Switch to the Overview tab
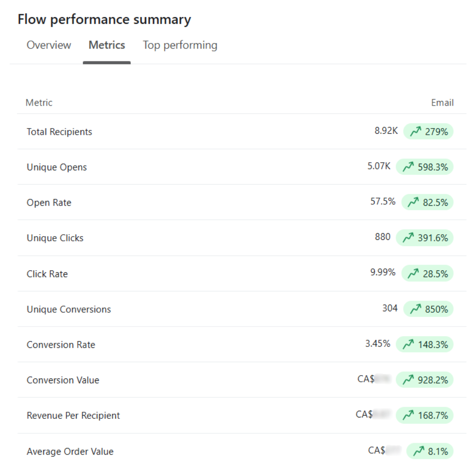 [x=49, y=45]
